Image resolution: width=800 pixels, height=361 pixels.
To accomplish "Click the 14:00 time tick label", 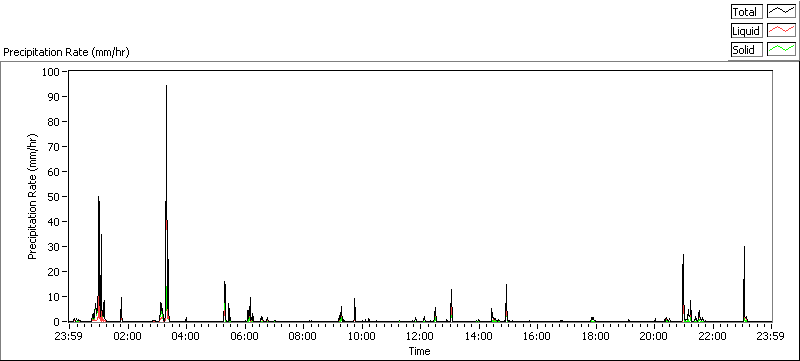I will click(x=479, y=336).
